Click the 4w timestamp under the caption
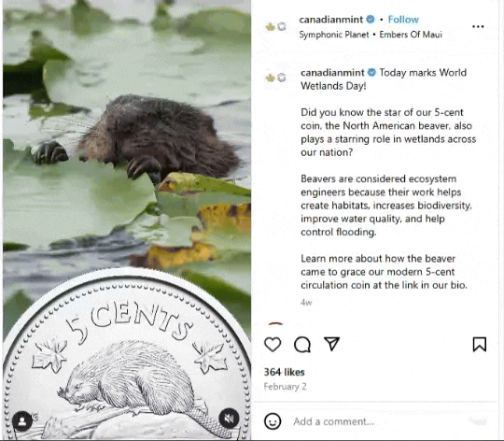 click(306, 303)
